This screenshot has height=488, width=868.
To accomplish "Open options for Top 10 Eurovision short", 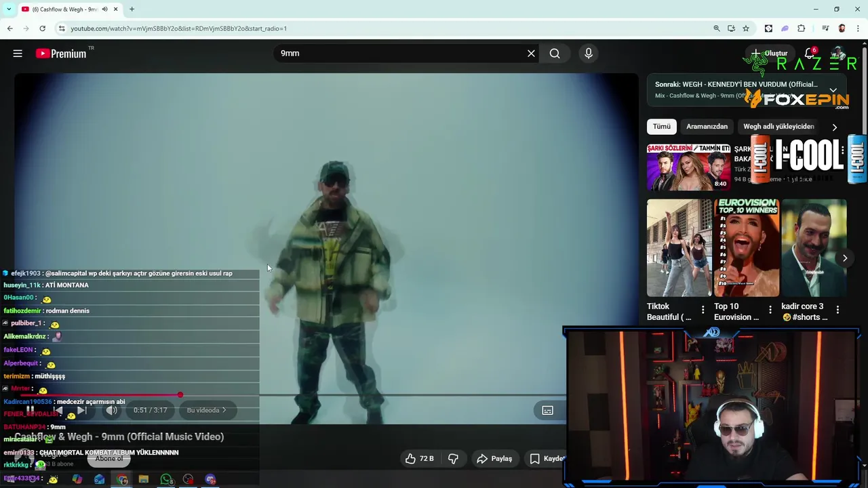I will (x=770, y=310).
